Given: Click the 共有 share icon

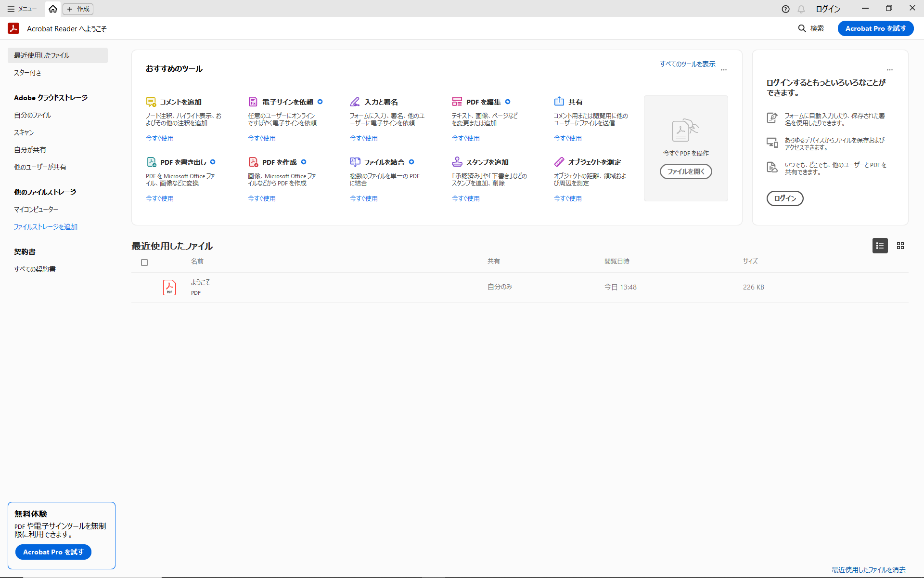Looking at the screenshot, I should point(559,101).
